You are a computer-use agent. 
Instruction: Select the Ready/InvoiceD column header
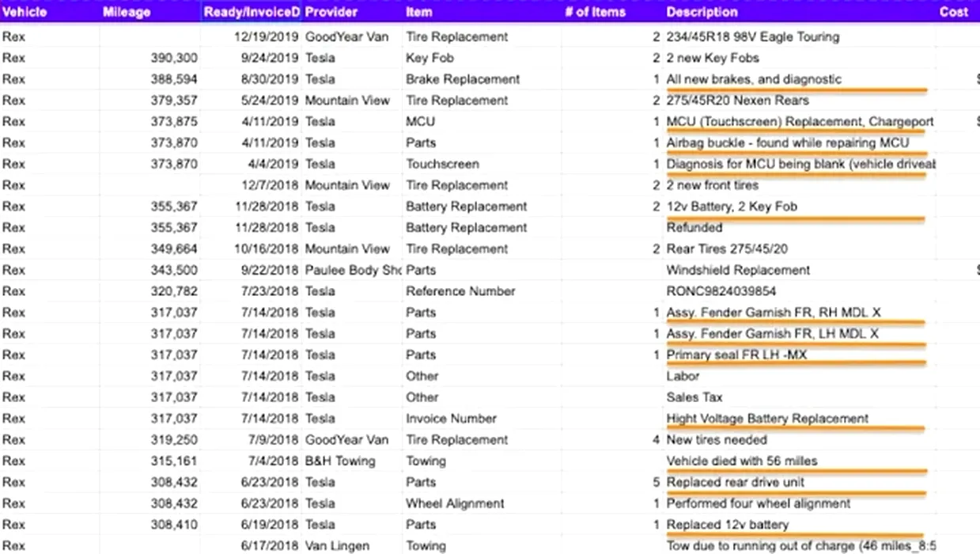[x=252, y=12]
